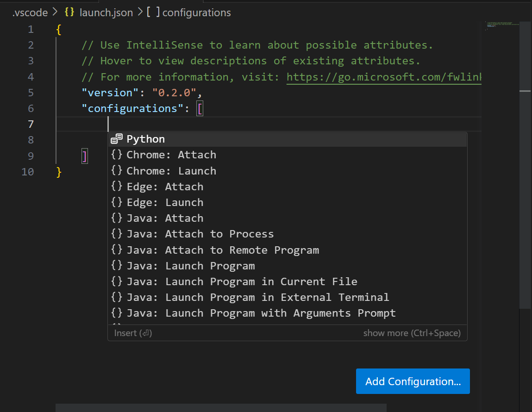Insert Java: Launch Program in Current File
This screenshot has width=532, height=412.
coord(288,281)
